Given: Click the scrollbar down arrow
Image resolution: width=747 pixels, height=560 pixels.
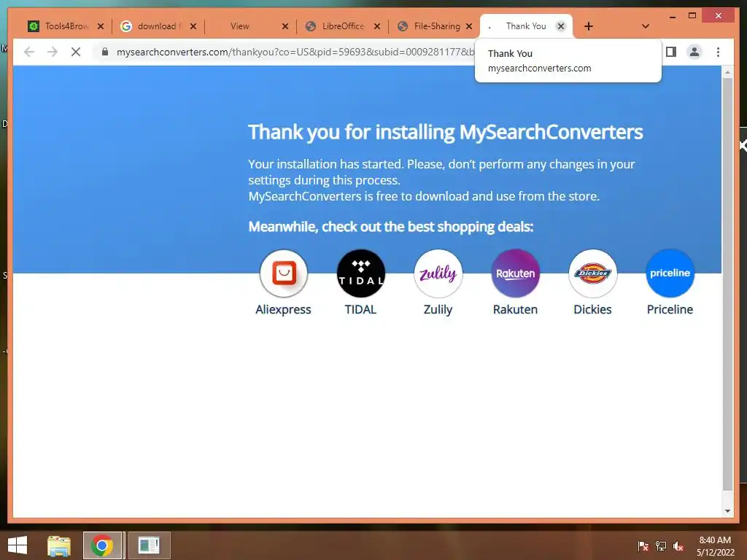Looking at the screenshot, I should 727,511.
